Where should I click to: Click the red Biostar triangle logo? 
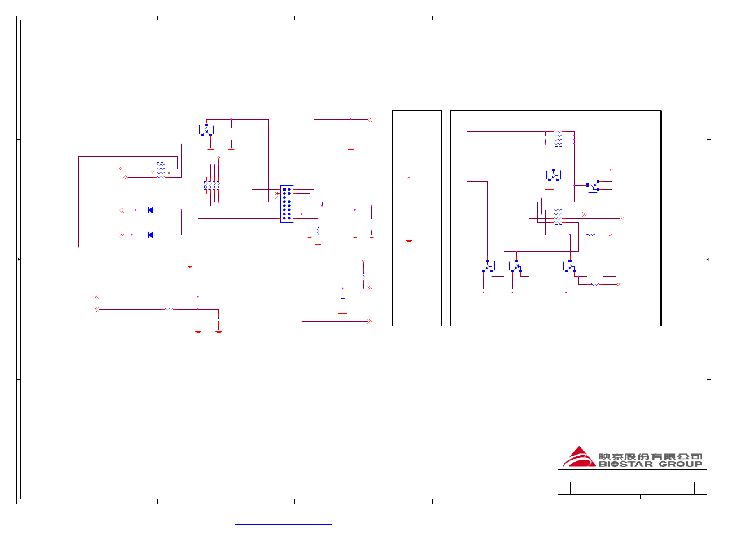(579, 457)
